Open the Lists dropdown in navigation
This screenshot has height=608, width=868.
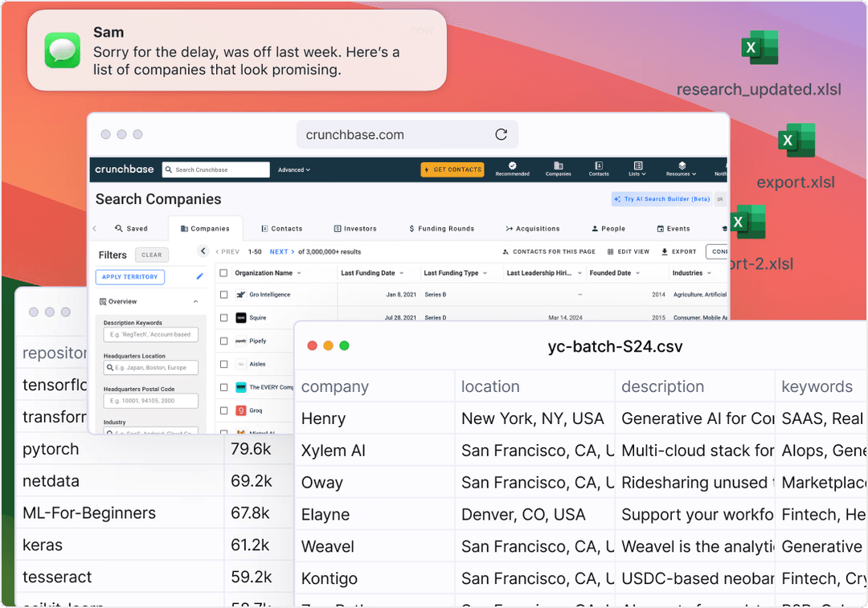(637, 169)
